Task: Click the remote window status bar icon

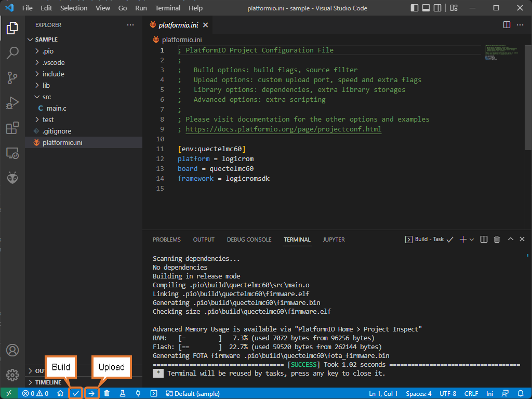Action: pos(9,394)
